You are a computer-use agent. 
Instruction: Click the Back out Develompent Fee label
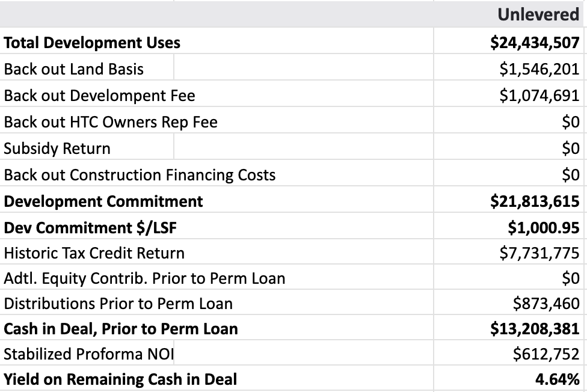tap(99, 96)
